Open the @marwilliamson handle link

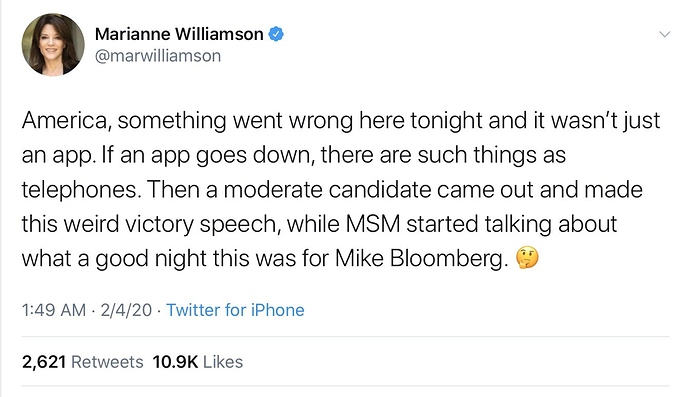click(x=158, y=56)
